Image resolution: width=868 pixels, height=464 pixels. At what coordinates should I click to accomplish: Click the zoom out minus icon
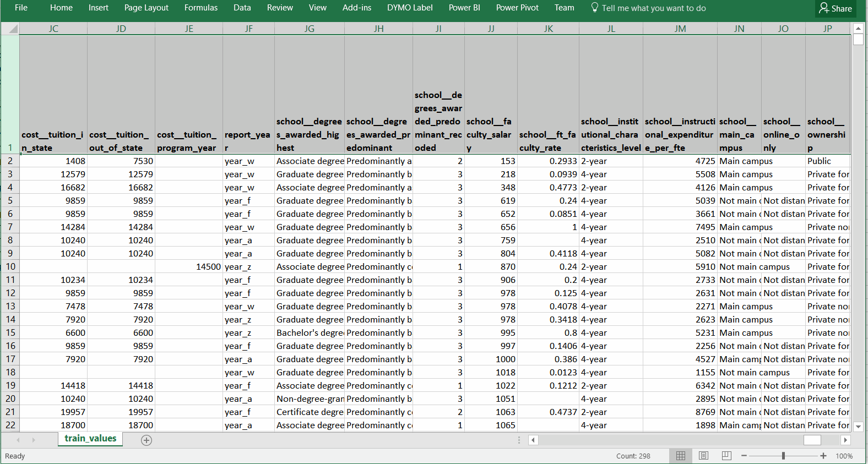pos(744,456)
